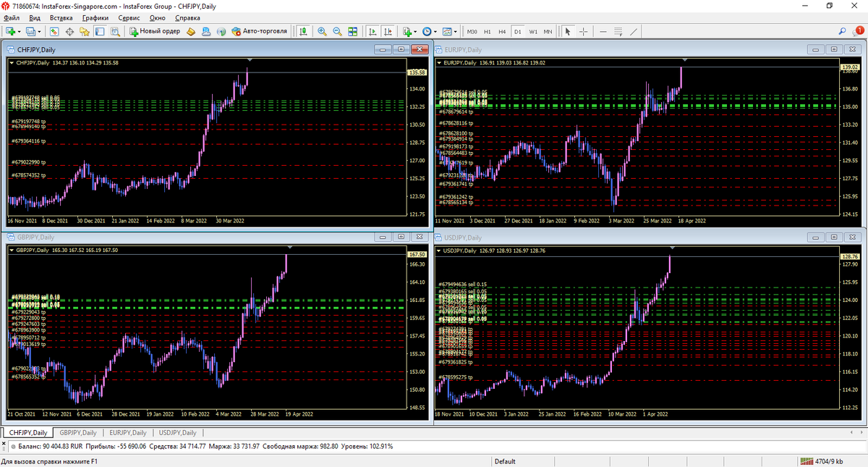Select the Crosshair tool
Viewport: 868px width, 467px height.
click(x=584, y=31)
